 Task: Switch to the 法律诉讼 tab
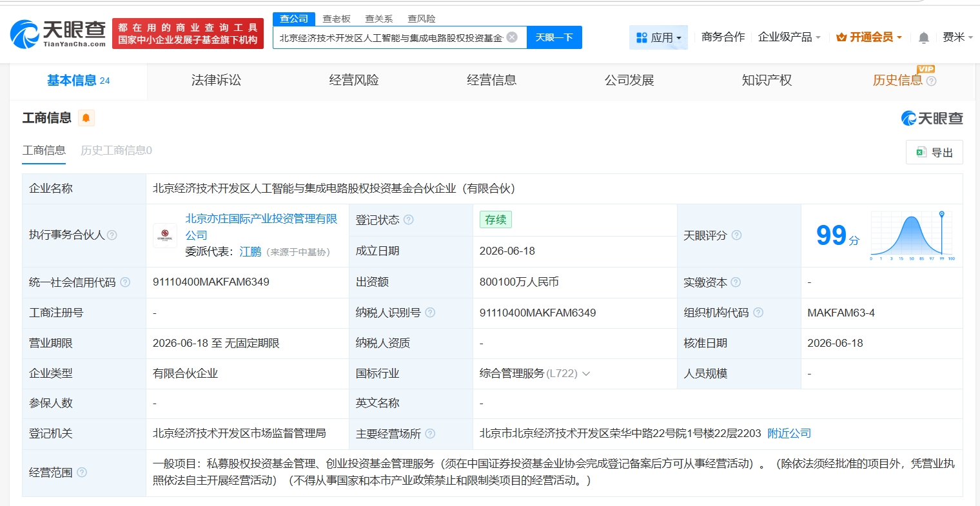tap(216, 81)
